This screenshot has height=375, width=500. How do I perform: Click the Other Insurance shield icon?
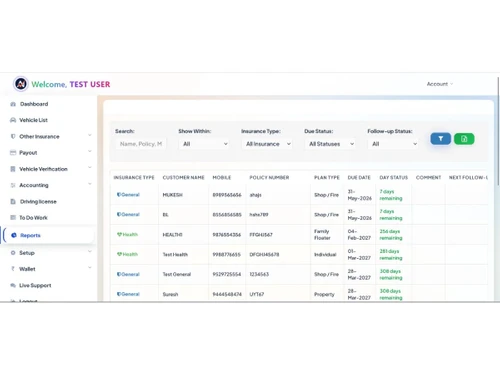[13, 136]
